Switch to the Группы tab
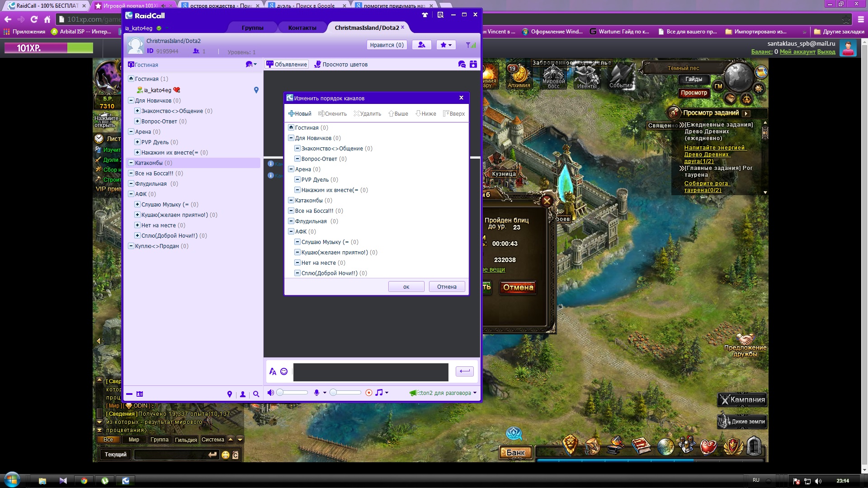868x488 pixels. 252,28
